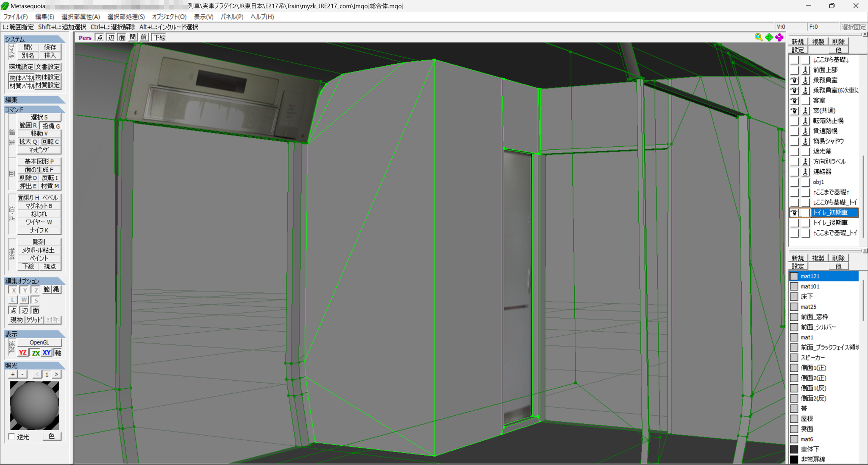Screen dimensions: 868x465
Task: Click the magenta rotate view icon
Action: pos(779,37)
